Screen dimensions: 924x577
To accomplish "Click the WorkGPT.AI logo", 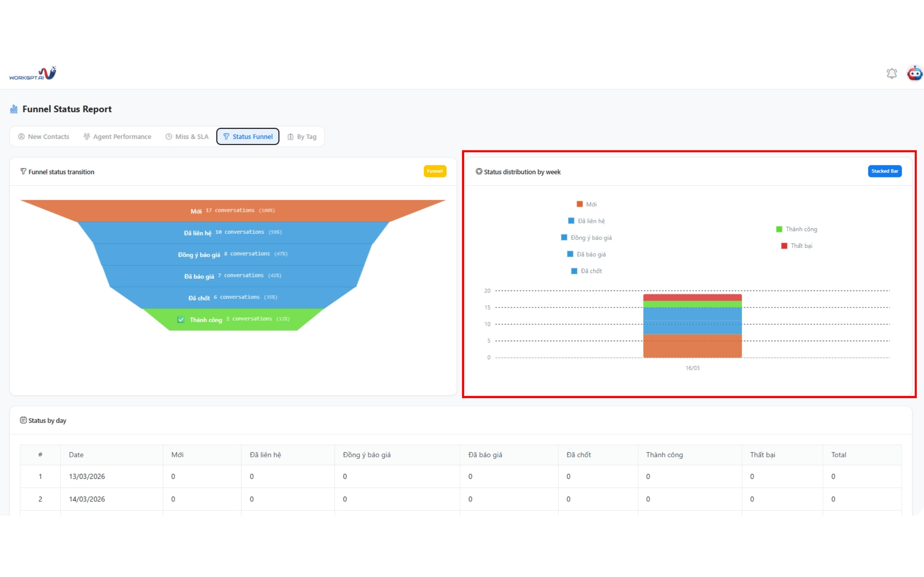I will coord(33,73).
